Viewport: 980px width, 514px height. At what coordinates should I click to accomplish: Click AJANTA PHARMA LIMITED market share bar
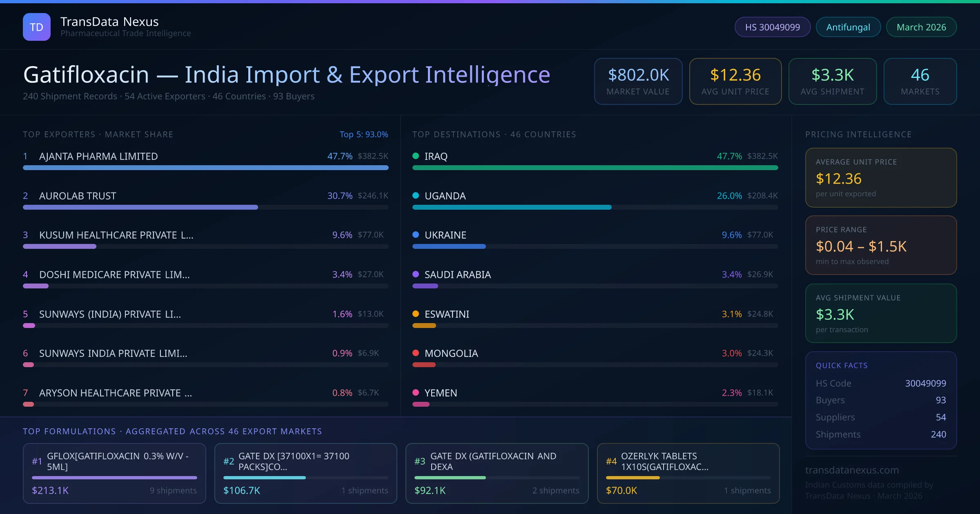(205, 168)
